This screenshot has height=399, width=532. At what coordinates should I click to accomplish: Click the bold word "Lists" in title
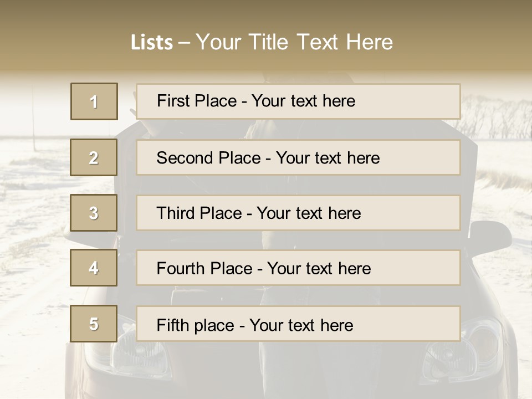(x=151, y=43)
